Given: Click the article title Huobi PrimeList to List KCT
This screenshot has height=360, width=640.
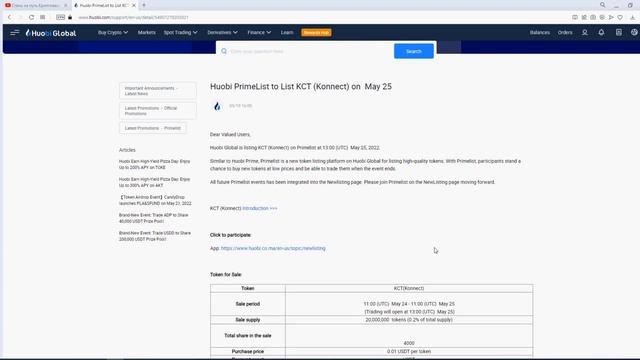Looking at the screenshot, I should (x=301, y=87).
